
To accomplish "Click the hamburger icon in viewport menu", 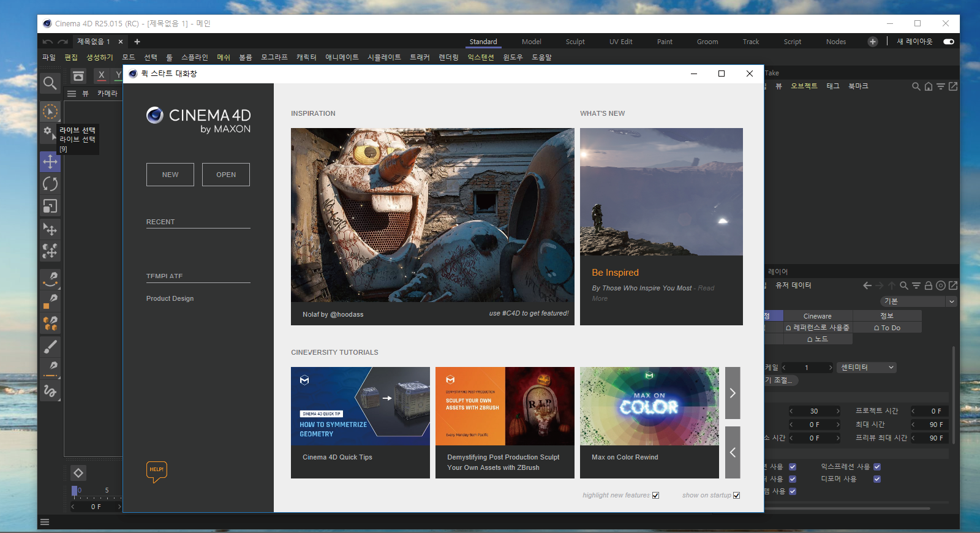I will [x=72, y=94].
